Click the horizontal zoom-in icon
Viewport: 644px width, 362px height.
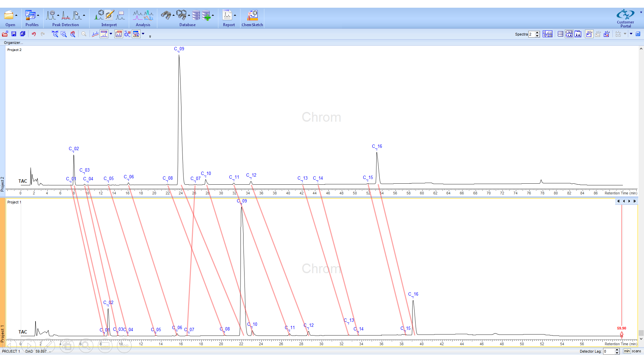[55, 34]
